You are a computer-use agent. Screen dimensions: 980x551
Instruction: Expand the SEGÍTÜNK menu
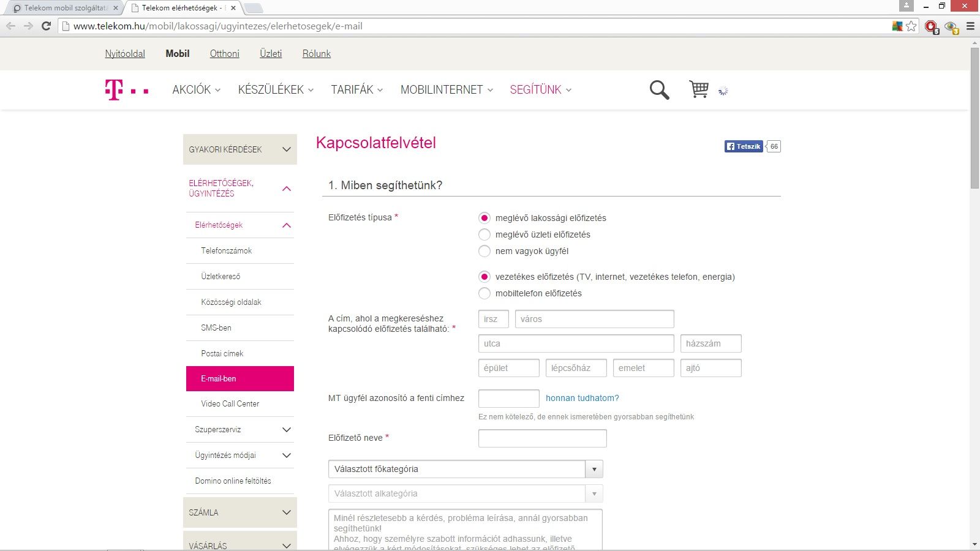[x=541, y=89]
